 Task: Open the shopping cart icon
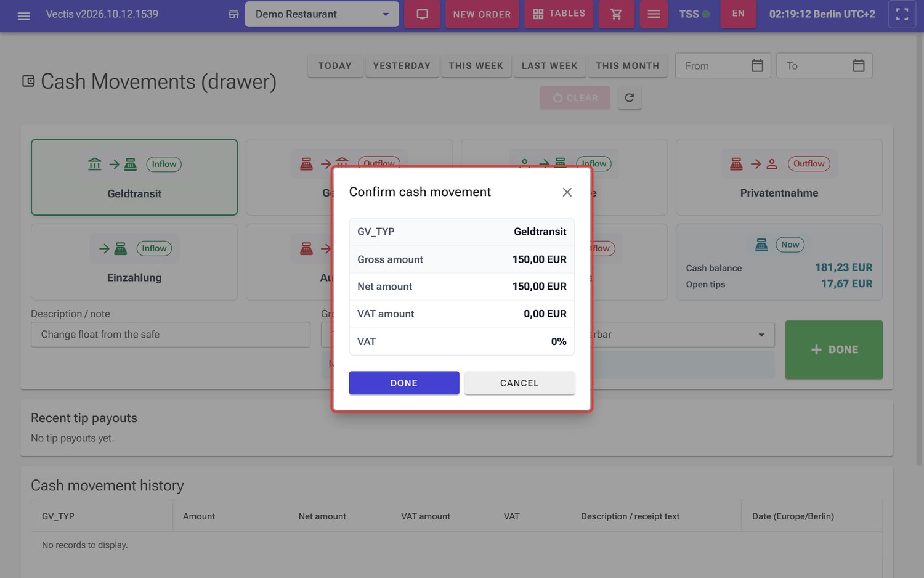point(616,14)
